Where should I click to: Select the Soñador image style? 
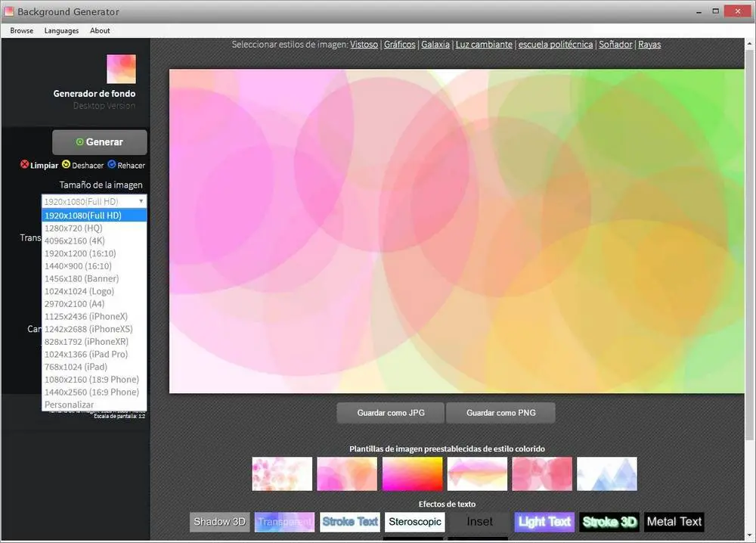615,45
